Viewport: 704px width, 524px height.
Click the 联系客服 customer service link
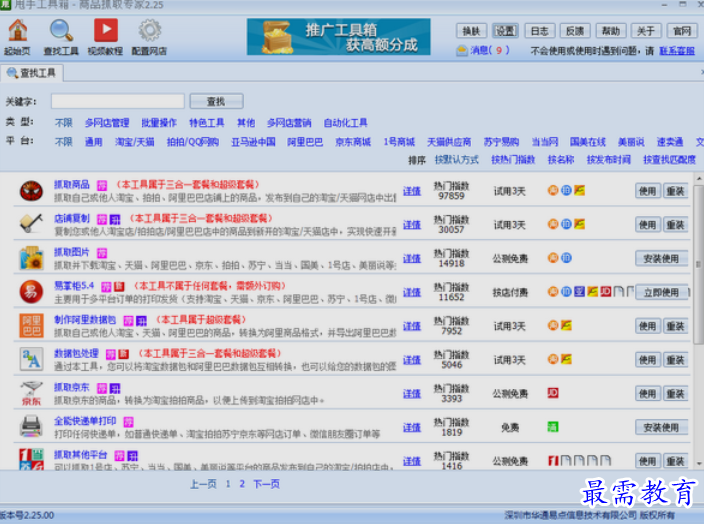[x=677, y=51]
